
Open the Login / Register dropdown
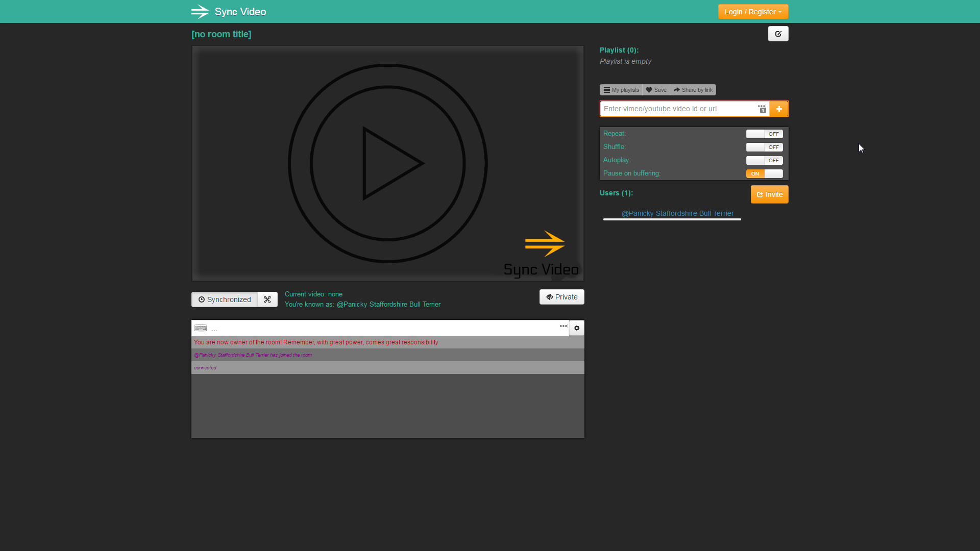pyautogui.click(x=753, y=12)
